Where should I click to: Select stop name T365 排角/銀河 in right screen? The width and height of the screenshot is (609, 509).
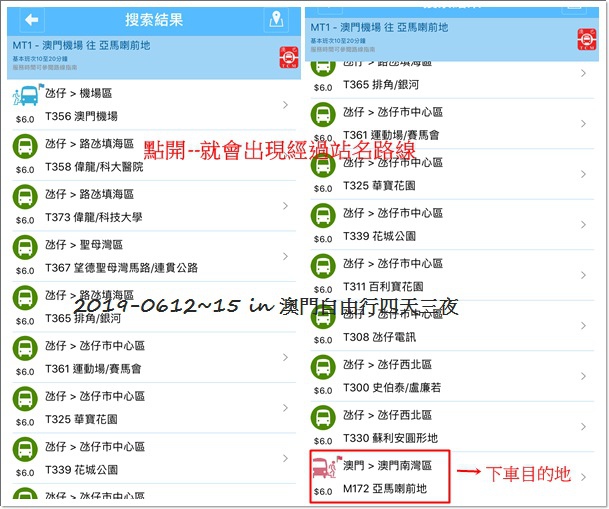[381, 84]
